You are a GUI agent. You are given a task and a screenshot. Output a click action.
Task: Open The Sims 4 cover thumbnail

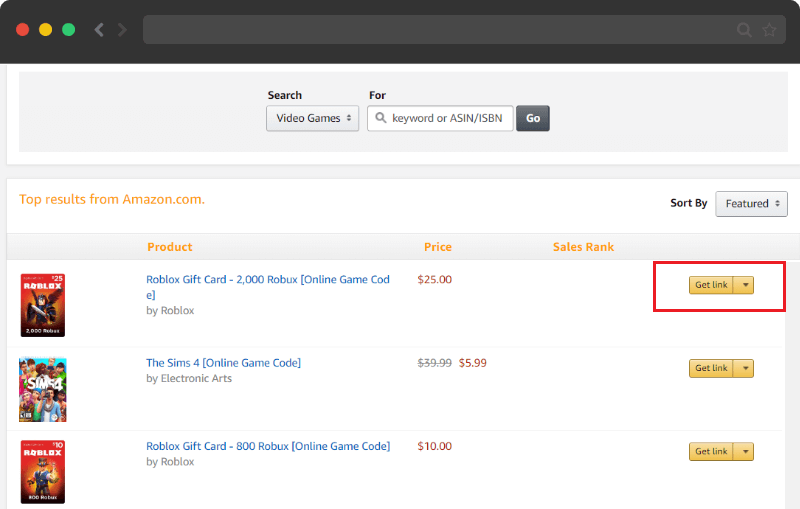coord(43,390)
